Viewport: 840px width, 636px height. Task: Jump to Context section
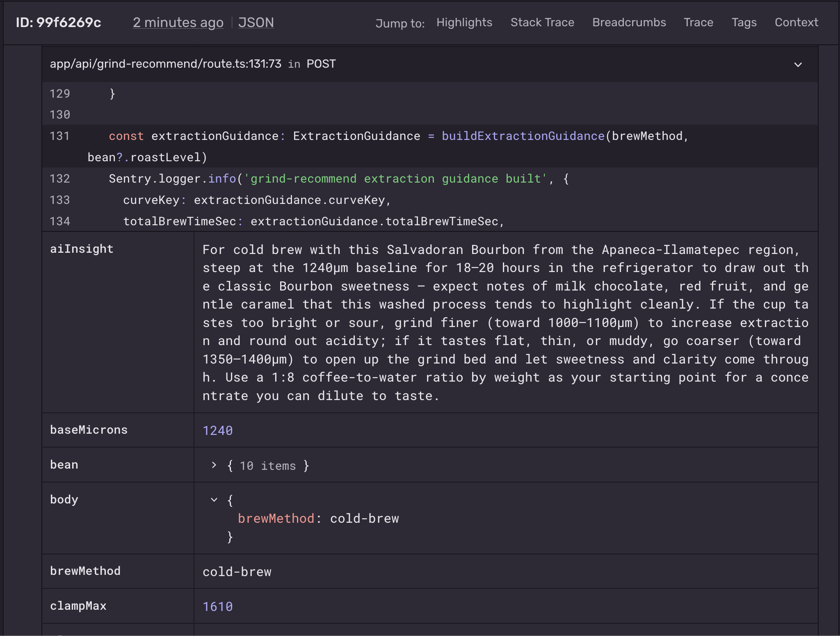pos(797,23)
